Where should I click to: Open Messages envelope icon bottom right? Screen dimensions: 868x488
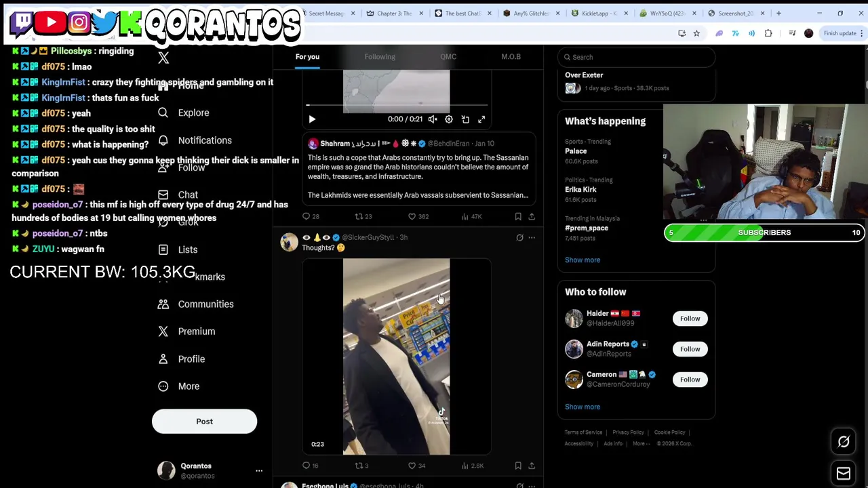pyautogui.click(x=844, y=473)
